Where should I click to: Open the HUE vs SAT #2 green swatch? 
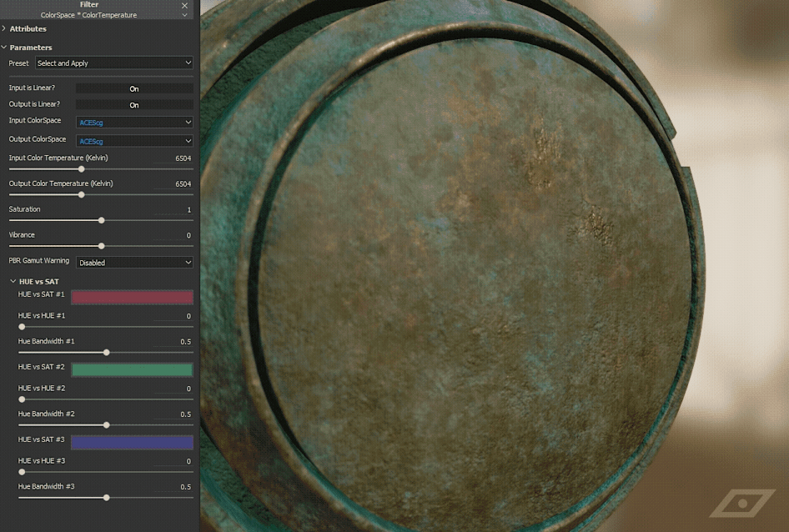point(133,370)
